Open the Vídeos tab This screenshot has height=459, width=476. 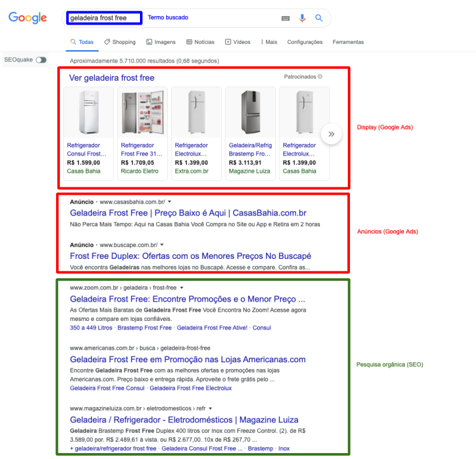coord(238,42)
